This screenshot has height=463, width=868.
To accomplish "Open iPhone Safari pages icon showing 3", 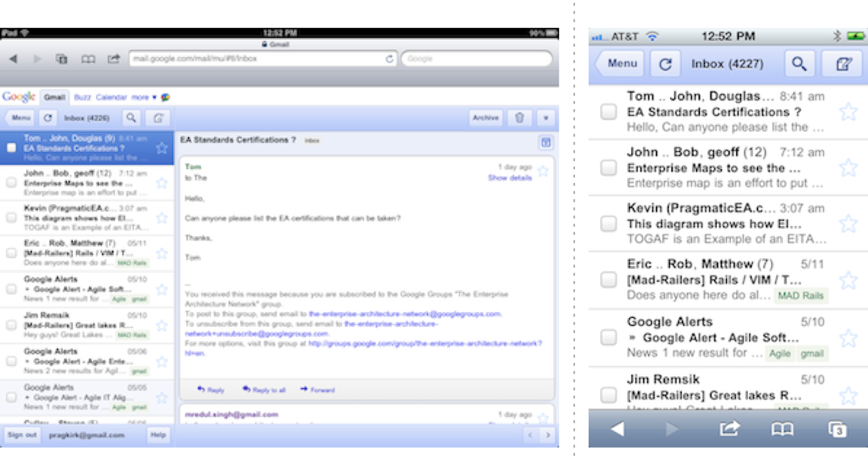I will tap(837, 429).
